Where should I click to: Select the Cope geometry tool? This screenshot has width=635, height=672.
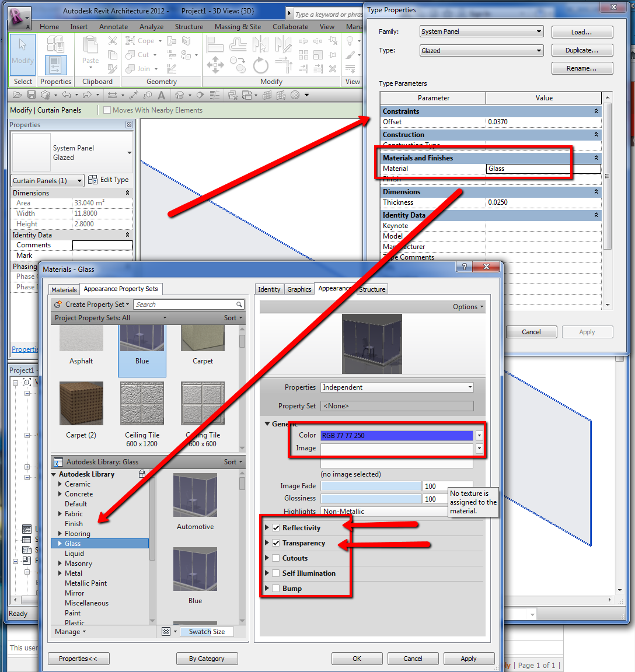tap(143, 41)
